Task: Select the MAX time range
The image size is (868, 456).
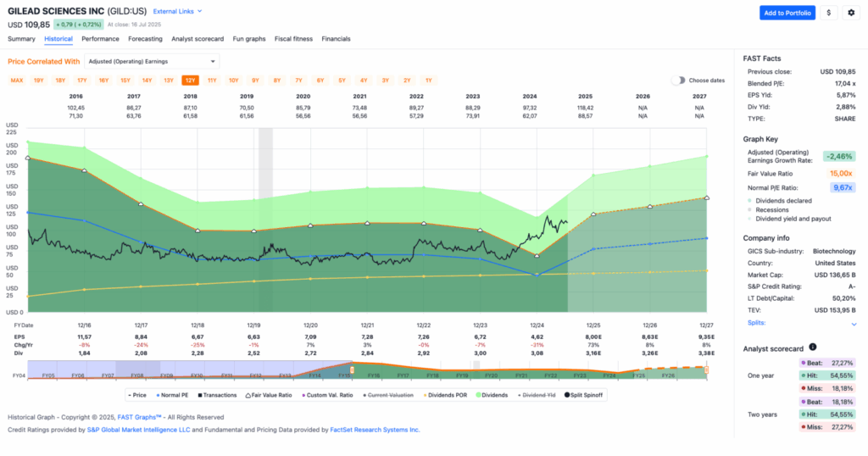Action: 17,81
